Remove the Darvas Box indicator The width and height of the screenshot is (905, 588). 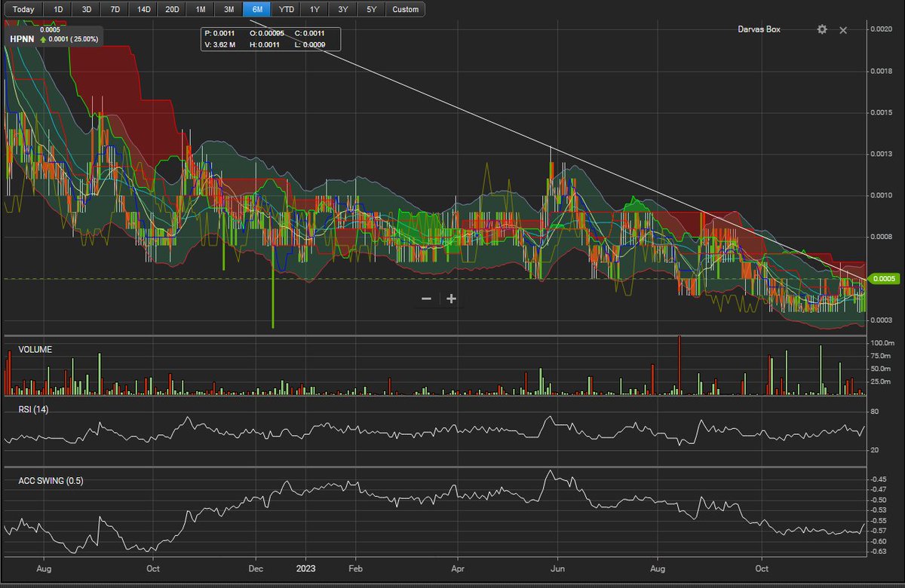click(x=843, y=29)
